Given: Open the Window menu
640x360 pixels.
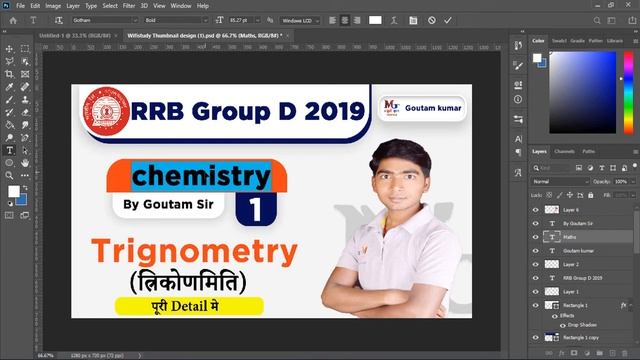Looking at the screenshot, I should pyautogui.click(x=181, y=6).
